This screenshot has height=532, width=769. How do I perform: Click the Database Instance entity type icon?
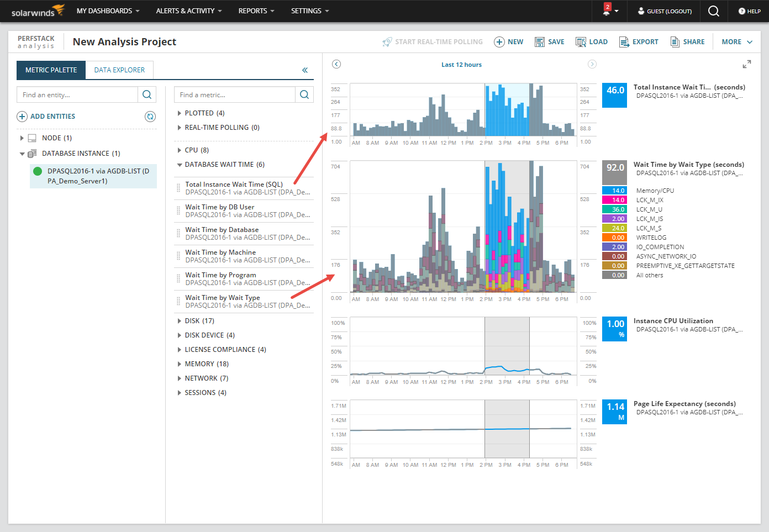[32, 154]
